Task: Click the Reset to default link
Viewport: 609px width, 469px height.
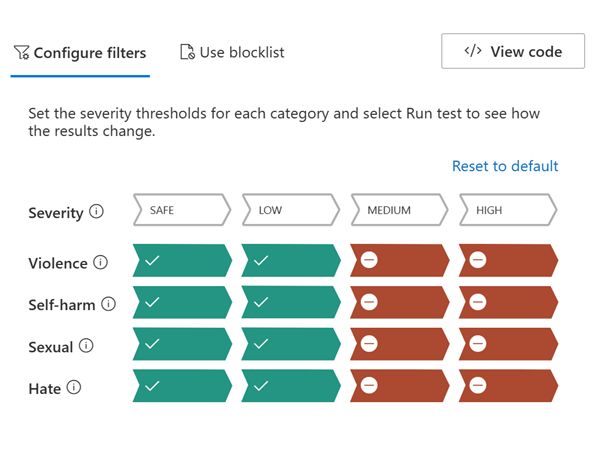Action: pos(505,166)
